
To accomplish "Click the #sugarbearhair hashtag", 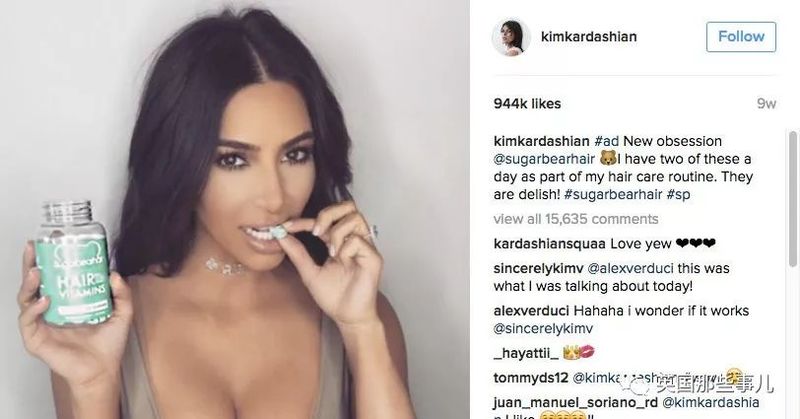I will click(613, 194).
